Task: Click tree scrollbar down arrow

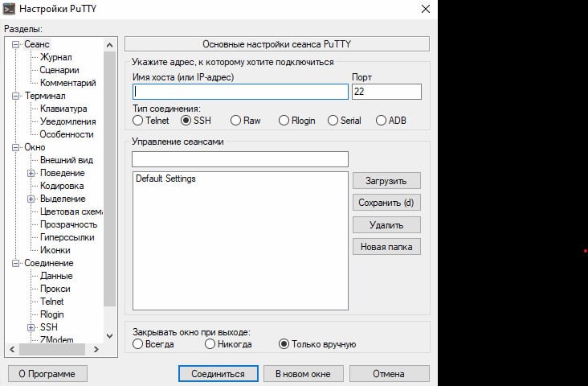Action: click(109, 336)
